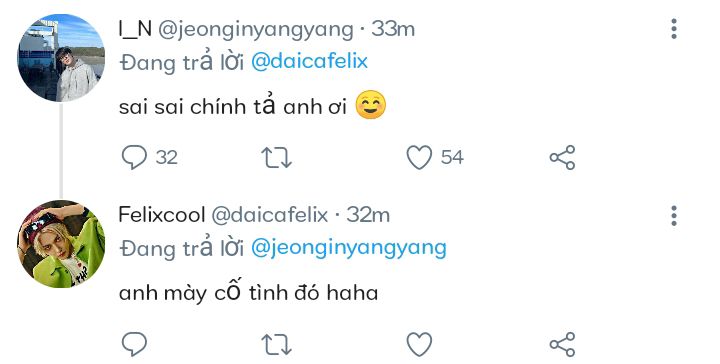Open the 33m timestamp of I_N's tweet
Image resolution: width=720 pixels, height=364 pixels.
pos(393,29)
